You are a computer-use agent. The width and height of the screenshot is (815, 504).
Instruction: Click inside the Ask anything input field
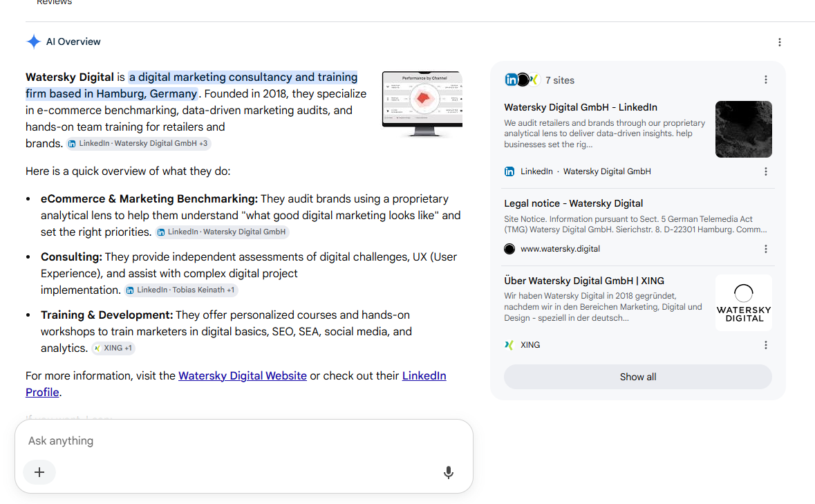point(244,440)
